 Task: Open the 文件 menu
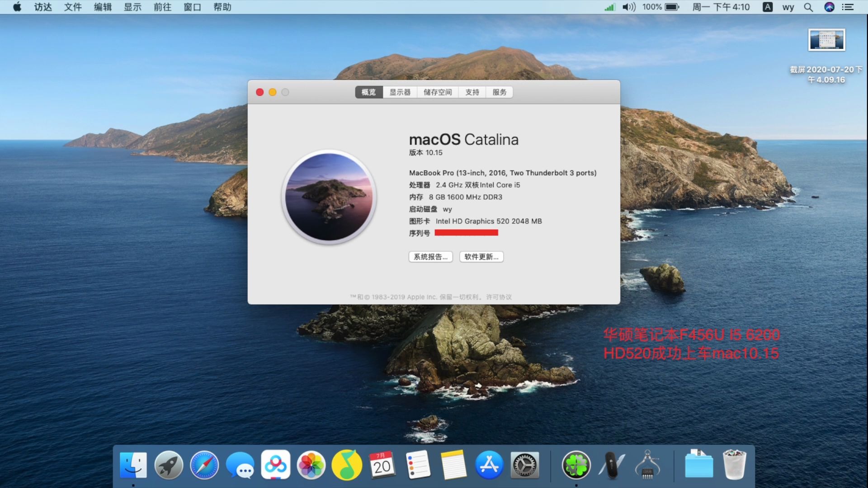pyautogui.click(x=73, y=7)
